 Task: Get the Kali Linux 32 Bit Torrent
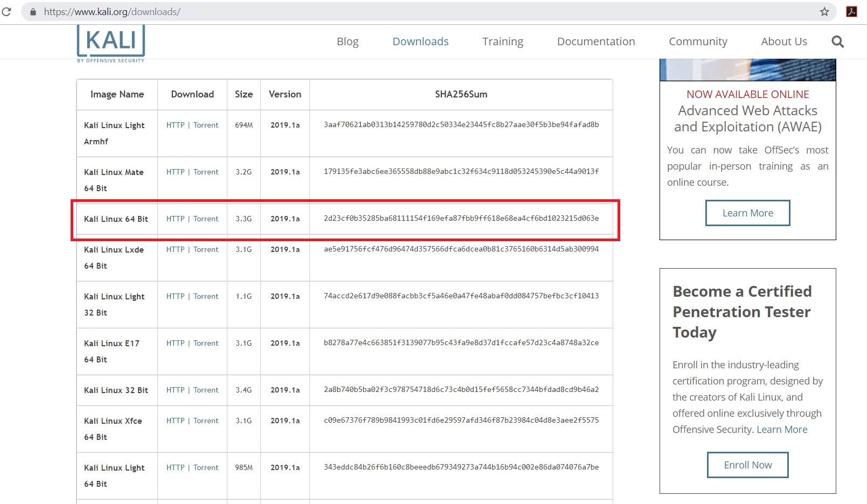click(x=206, y=390)
